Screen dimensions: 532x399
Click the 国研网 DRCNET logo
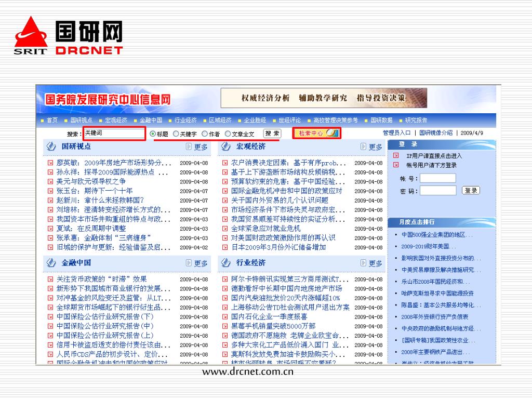pyautogui.click(x=68, y=36)
